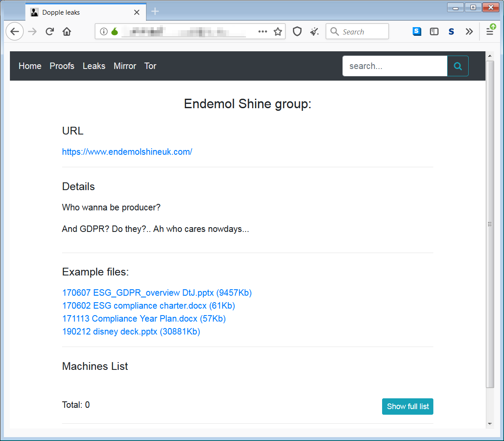Click the forward navigation arrow
Viewport: 504px width, 441px height.
coord(32,31)
